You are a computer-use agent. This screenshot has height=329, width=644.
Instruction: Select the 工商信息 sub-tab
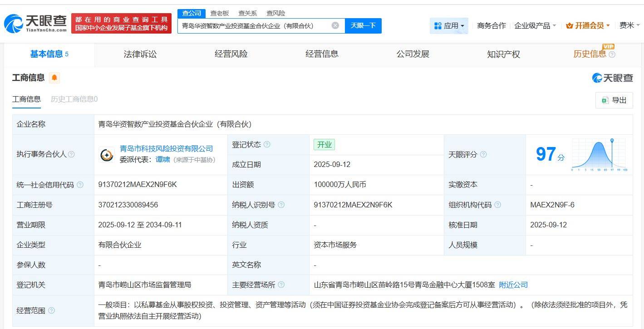pyautogui.click(x=26, y=99)
